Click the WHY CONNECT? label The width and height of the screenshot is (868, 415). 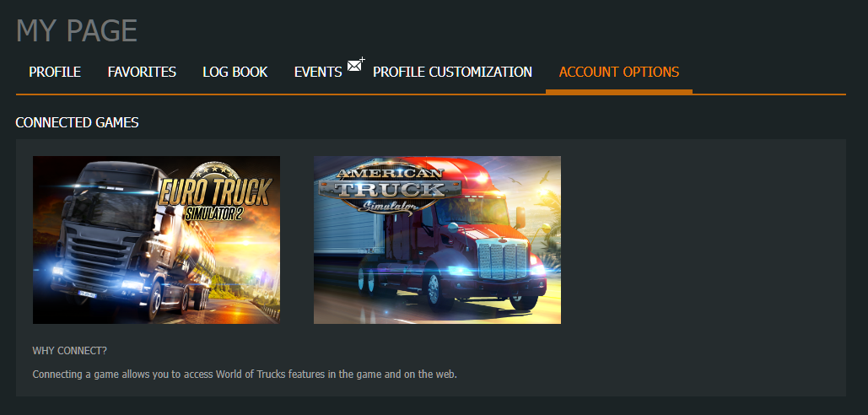pos(70,351)
